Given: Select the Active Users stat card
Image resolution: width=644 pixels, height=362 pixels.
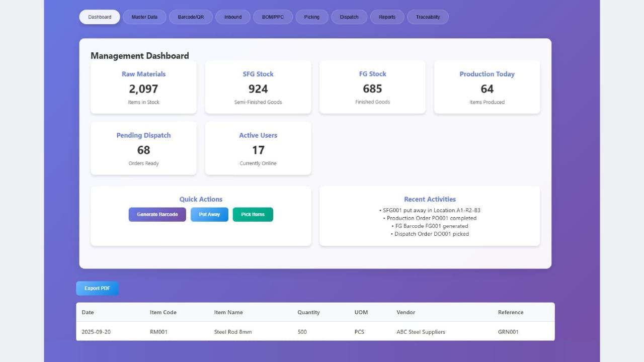Looking at the screenshot, I should [258, 149].
